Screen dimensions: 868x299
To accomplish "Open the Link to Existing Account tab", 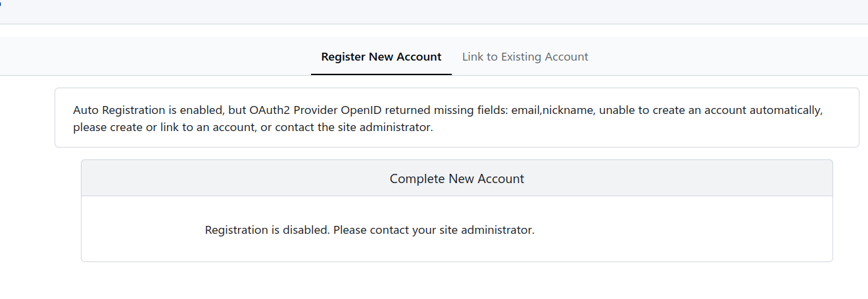I will pyautogui.click(x=525, y=57).
